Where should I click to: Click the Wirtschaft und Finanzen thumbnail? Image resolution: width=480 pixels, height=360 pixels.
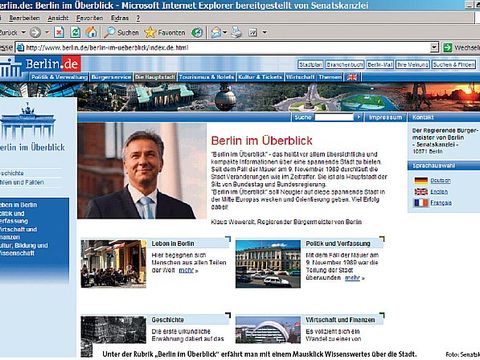(x=268, y=330)
